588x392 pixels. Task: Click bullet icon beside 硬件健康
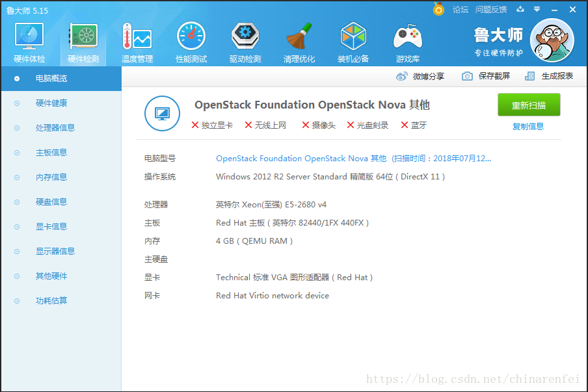17,103
